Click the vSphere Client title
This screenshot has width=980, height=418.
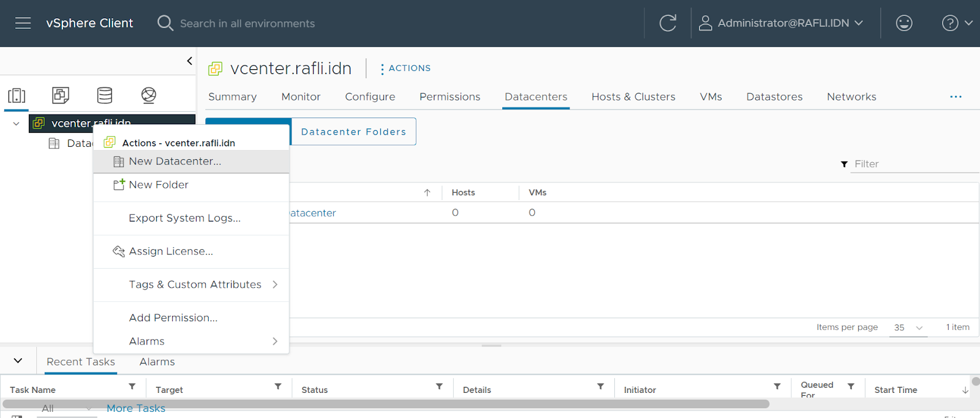point(89,23)
